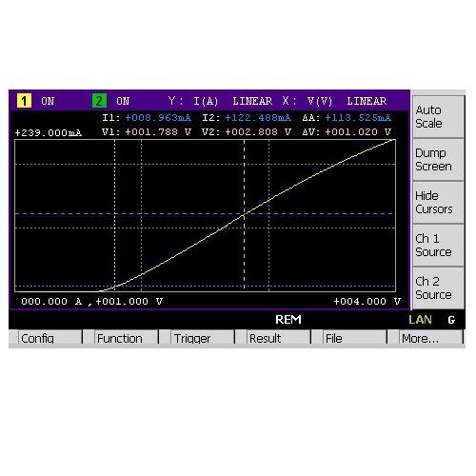Select the I2 cursor current readout
The width and height of the screenshot is (476, 476).
258,118
